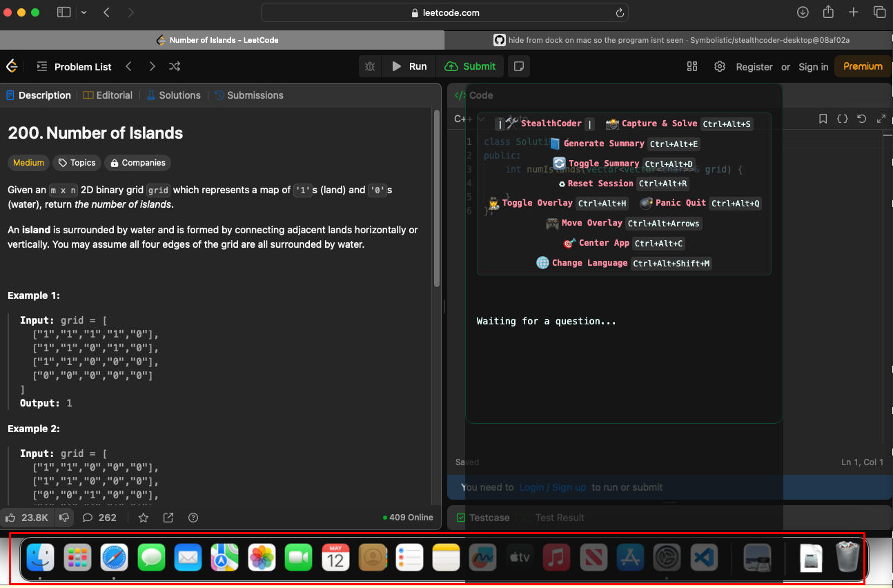The height and width of the screenshot is (588, 893).
Task: Click the Medium difficulty tag
Action: pyautogui.click(x=28, y=163)
